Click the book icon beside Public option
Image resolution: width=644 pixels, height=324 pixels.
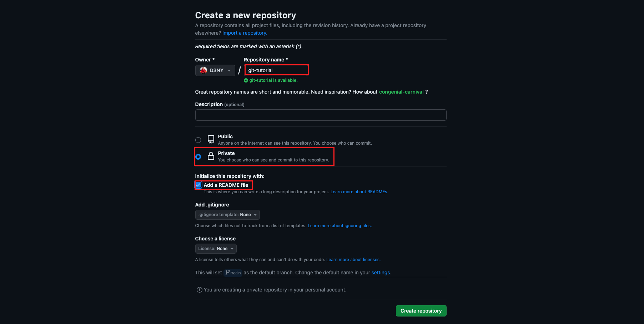click(x=211, y=139)
